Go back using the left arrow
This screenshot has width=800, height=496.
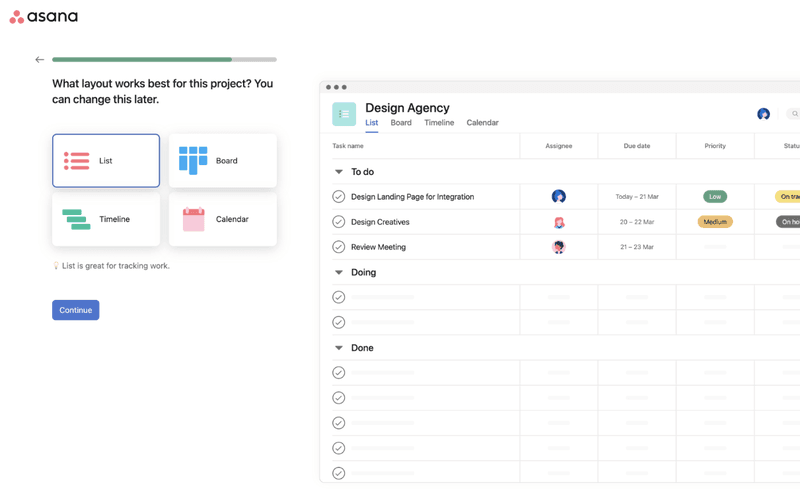coord(40,60)
